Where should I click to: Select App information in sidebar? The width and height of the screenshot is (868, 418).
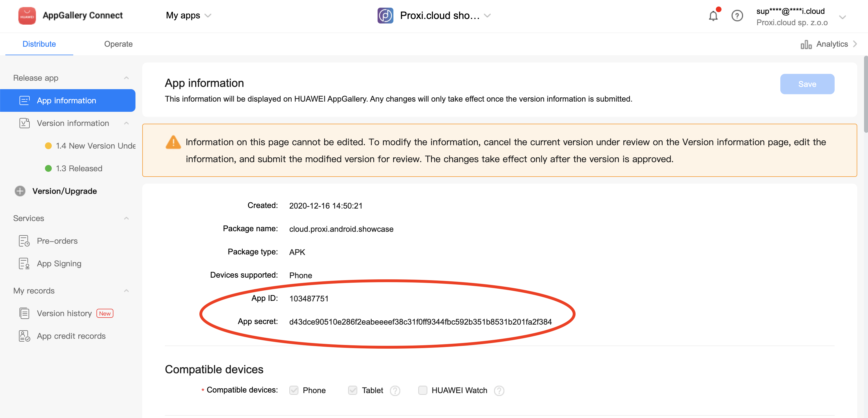68,100
